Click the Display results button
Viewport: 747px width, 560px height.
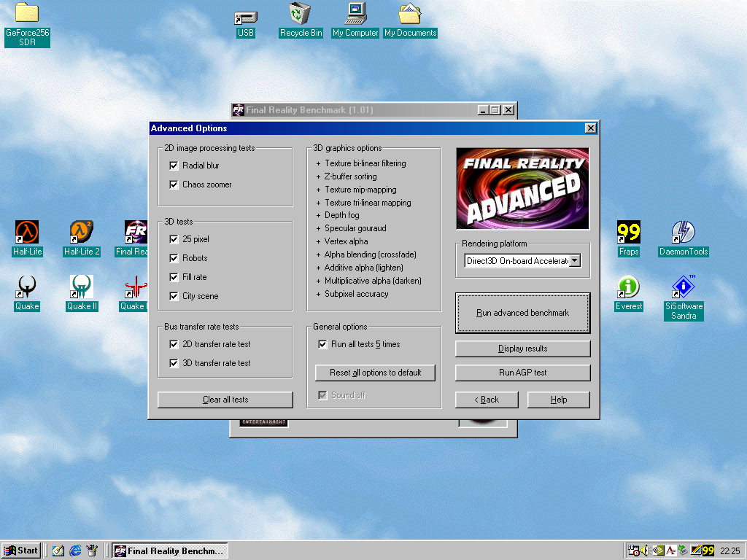(x=522, y=349)
